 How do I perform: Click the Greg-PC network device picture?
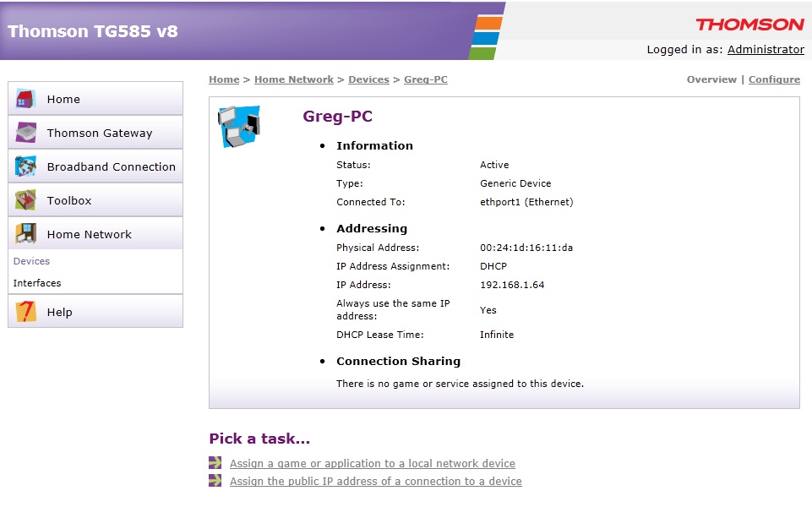(x=239, y=127)
